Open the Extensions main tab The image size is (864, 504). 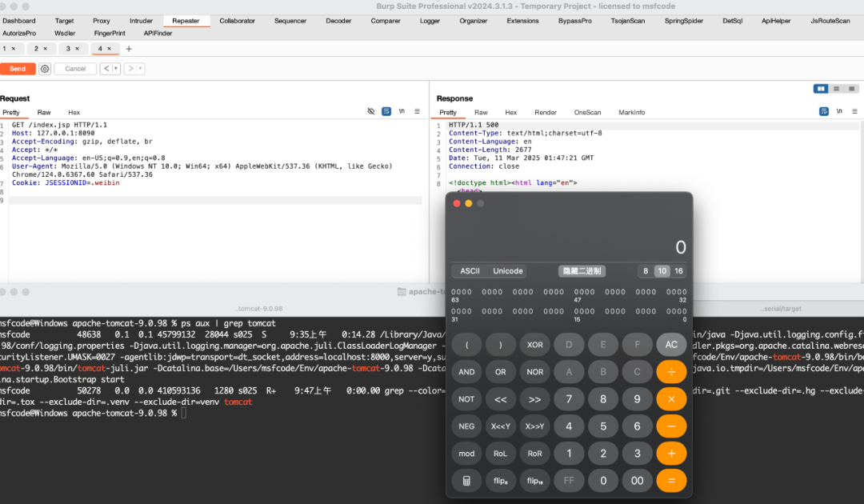coord(522,21)
